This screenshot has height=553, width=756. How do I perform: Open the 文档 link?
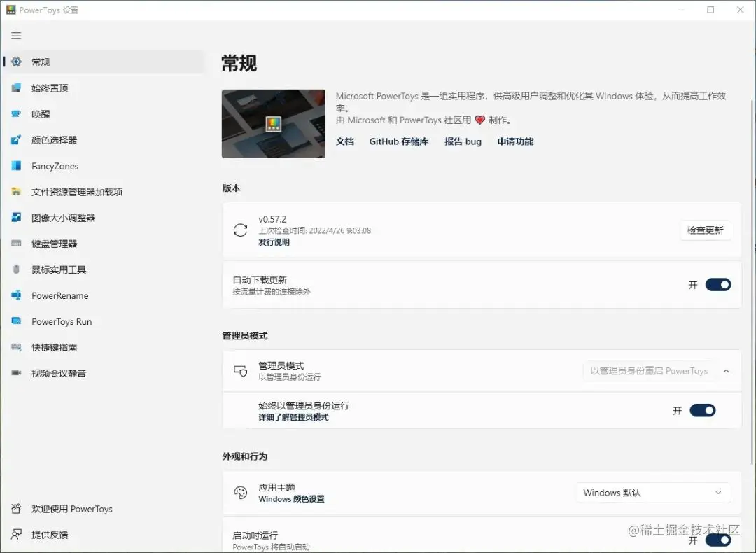tap(345, 141)
